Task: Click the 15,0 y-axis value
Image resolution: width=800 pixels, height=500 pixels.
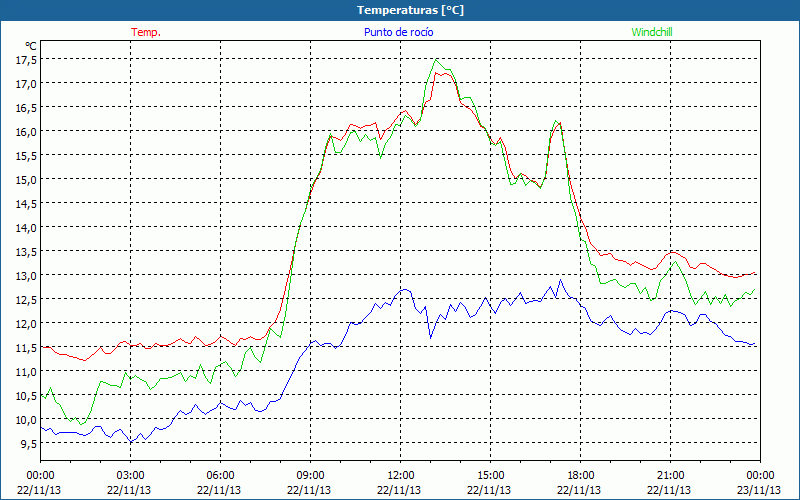Action: (x=27, y=180)
